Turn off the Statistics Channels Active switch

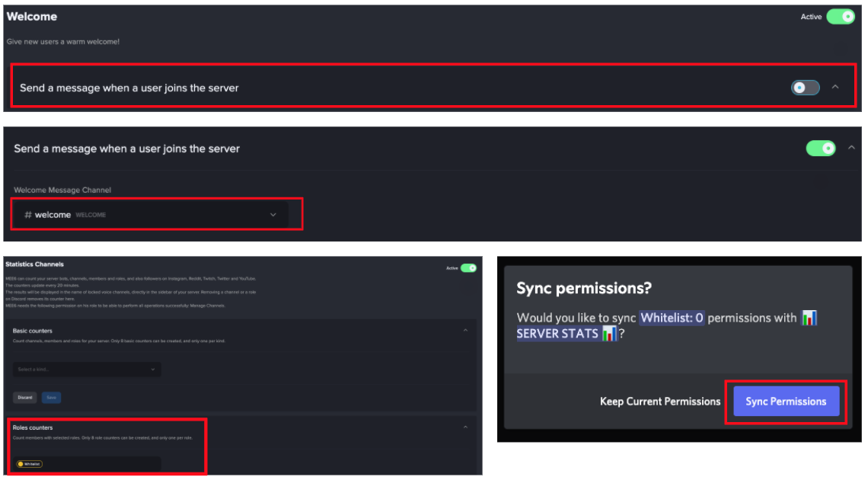click(x=468, y=268)
